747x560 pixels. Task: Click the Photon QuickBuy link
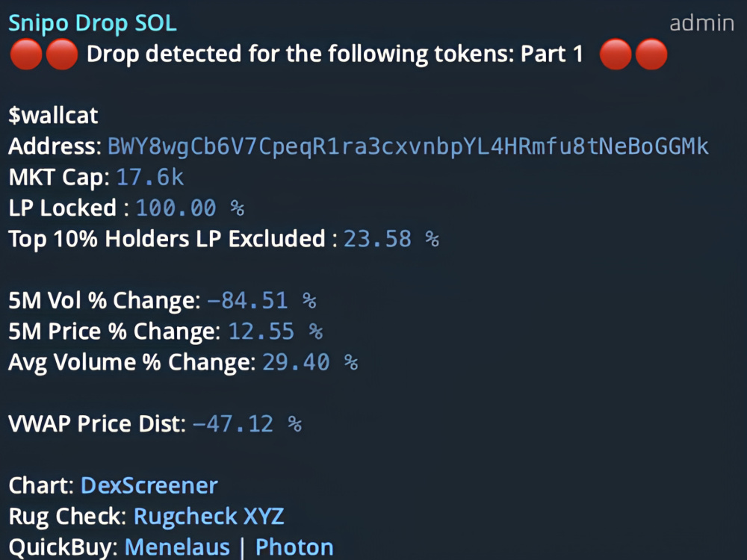(294, 547)
